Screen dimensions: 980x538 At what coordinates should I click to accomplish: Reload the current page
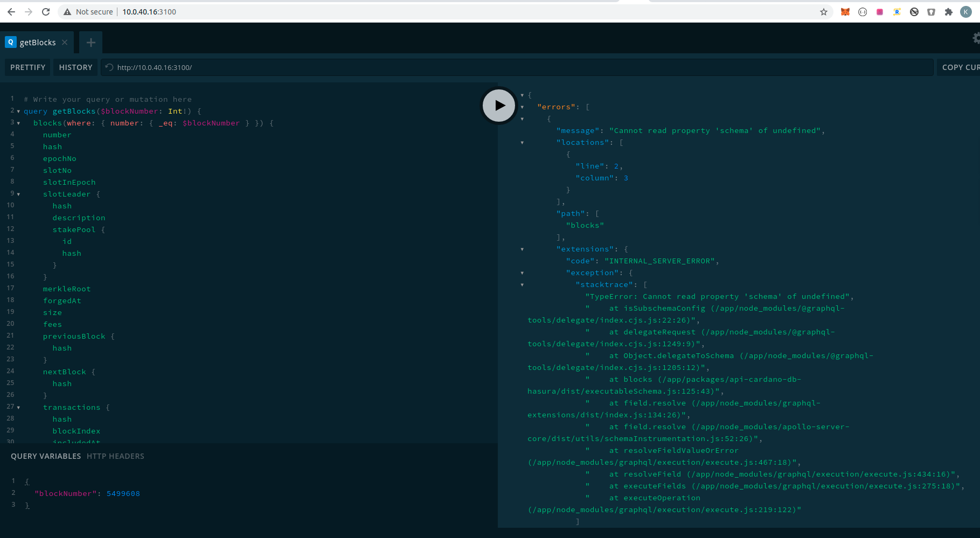click(x=46, y=11)
